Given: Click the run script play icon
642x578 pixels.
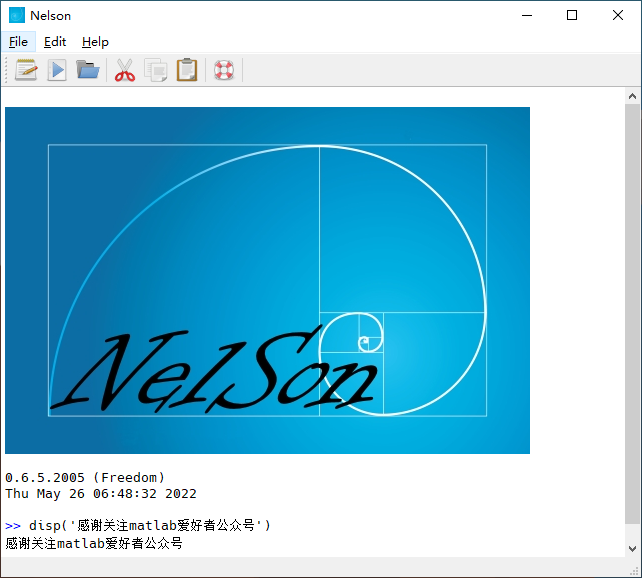Looking at the screenshot, I should coord(57,70).
